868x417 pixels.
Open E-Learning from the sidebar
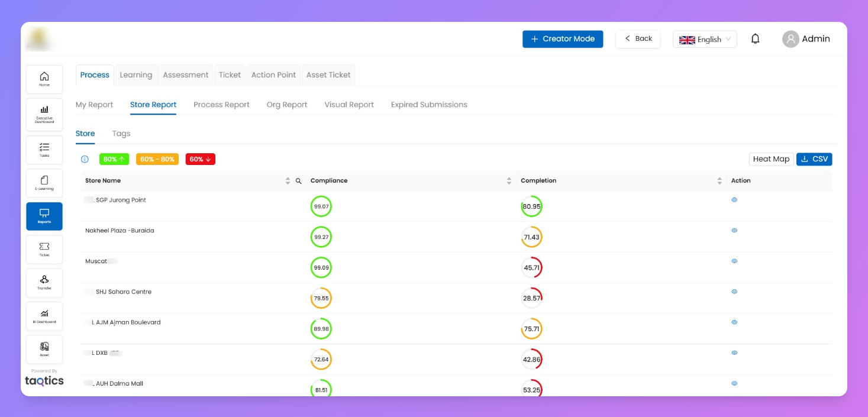[44, 183]
